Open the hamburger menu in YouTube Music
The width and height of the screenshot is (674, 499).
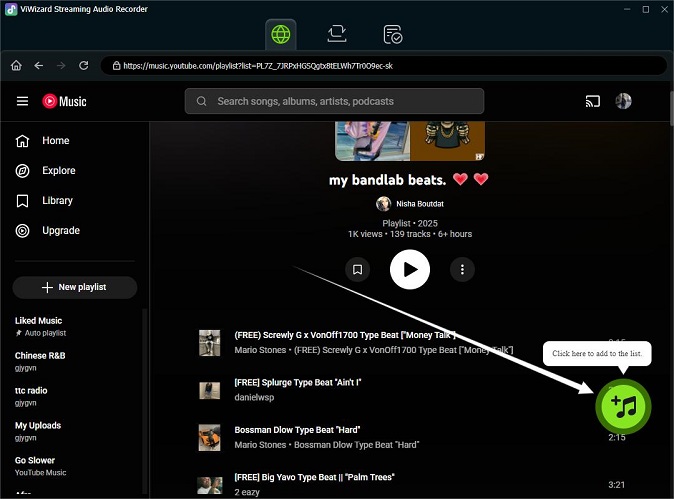click(22, 101)
